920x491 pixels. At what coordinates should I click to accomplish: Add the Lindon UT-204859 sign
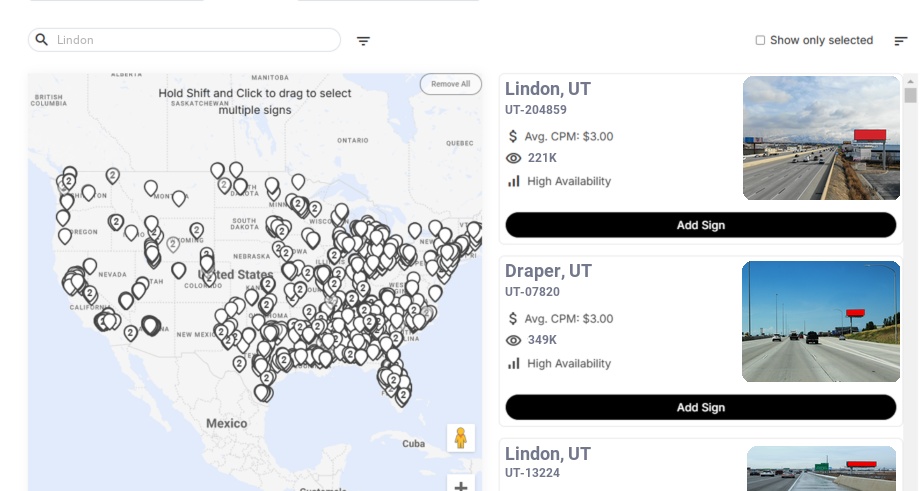click(x=701, y=225)
